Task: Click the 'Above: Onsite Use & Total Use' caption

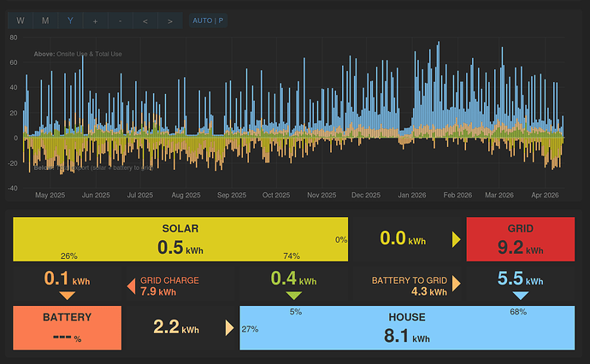Action: pyautogui.click(x=78, y=54)
